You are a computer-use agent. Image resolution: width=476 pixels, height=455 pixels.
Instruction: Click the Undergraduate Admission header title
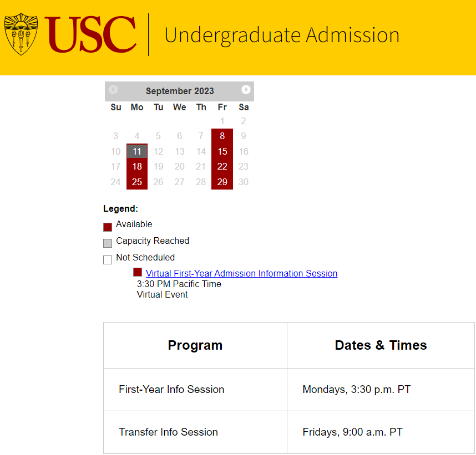(x=282, y=35)
